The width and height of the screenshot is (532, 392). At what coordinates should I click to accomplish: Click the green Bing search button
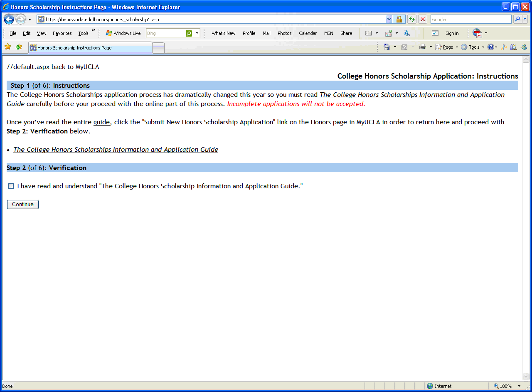[x=189, y=33]
